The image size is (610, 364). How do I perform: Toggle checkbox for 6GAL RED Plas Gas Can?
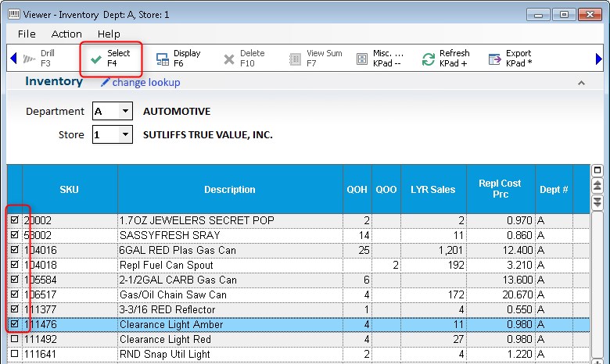click(14, 251)
